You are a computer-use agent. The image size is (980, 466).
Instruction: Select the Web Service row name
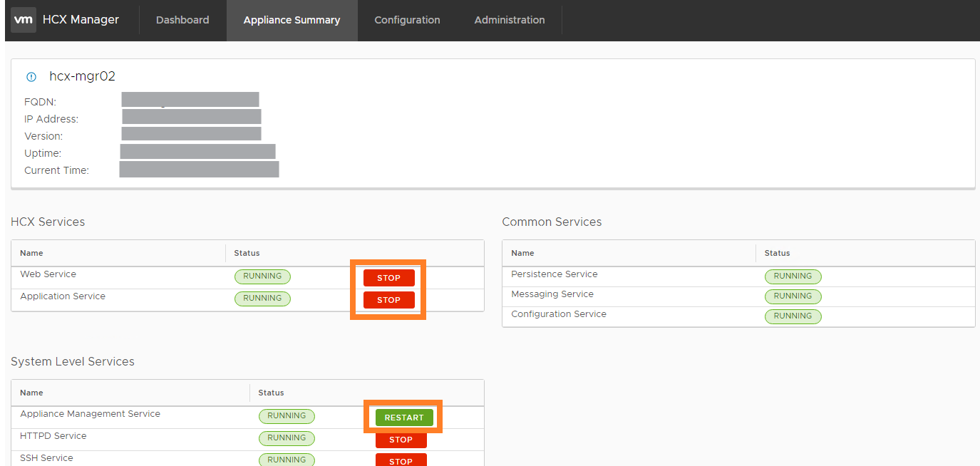[x=48, y=274]
